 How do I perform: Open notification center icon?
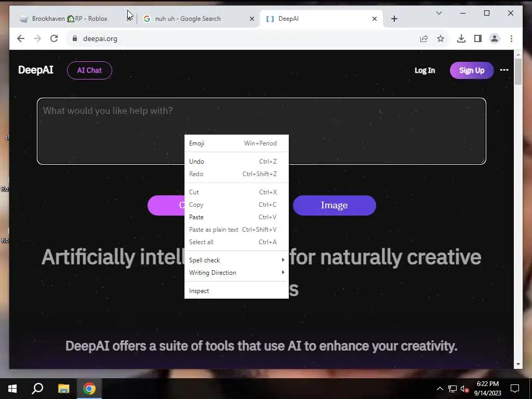(515, 389)
